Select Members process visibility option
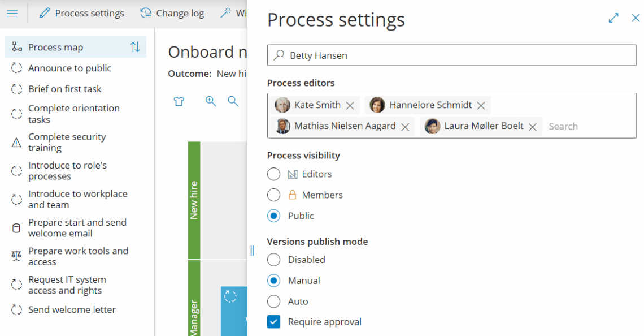Viewport: 644px width, 336px height. pyautogui.click(x=274, y=195)
